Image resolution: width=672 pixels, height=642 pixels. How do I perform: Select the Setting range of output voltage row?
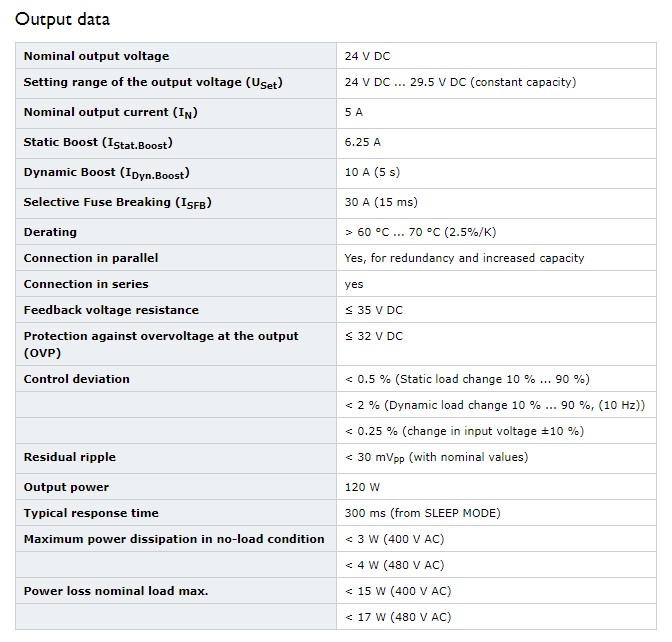click(336, 84)
